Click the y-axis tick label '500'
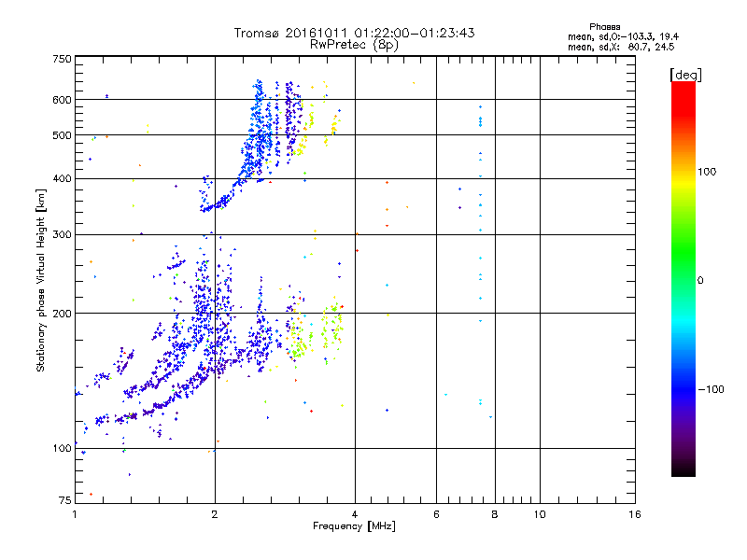The width and height of the screenshot is (747, 560). tap(62, 135)
